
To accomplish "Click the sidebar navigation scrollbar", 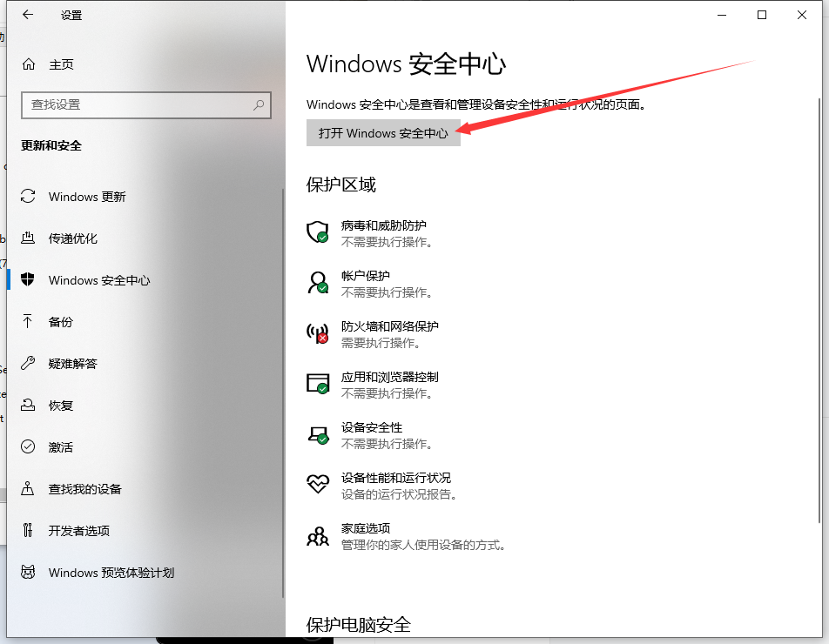I will coord(283,393).
